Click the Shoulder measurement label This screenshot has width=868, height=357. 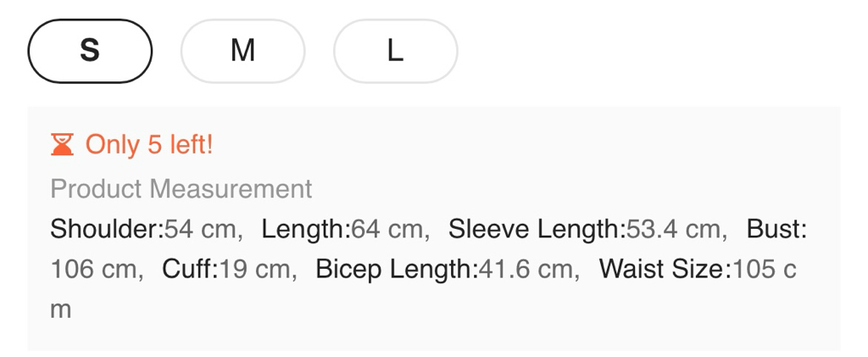[107, 229]
